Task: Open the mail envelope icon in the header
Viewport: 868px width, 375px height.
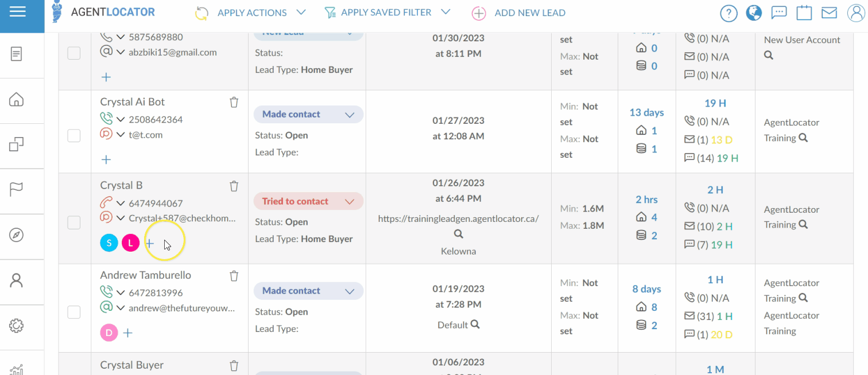Action: (829, 13)
